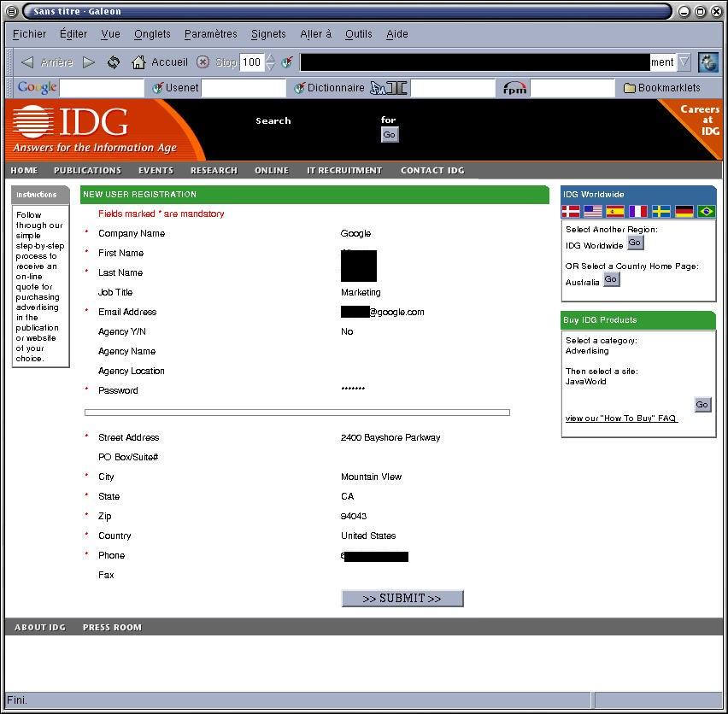Click the translation fish icon
Image resolution: width=728 pixels, height=714 pixels.
pos(389,88)
